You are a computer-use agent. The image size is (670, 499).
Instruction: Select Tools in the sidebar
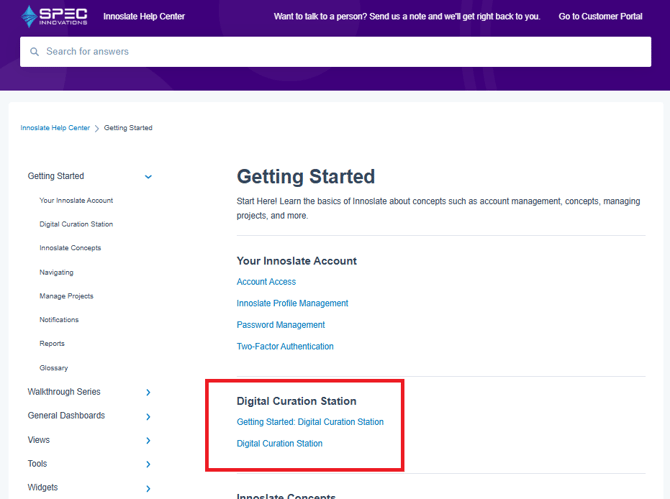pyautogui.click(x=37, y=464)
